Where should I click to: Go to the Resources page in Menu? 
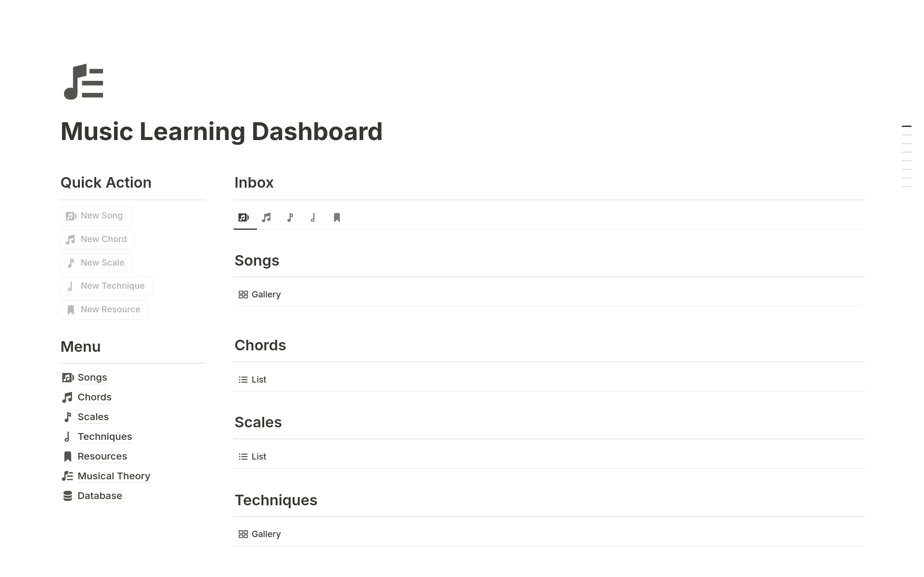(x=102, y=456)
